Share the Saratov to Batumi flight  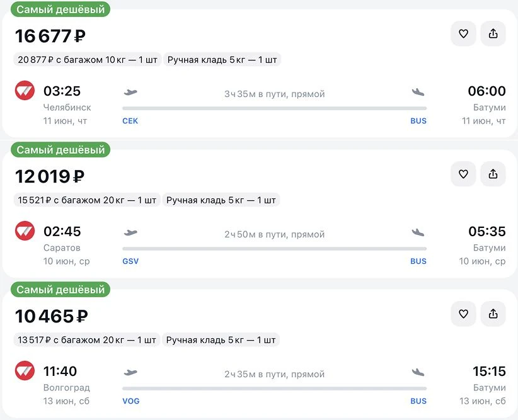(x=493, y=174)
